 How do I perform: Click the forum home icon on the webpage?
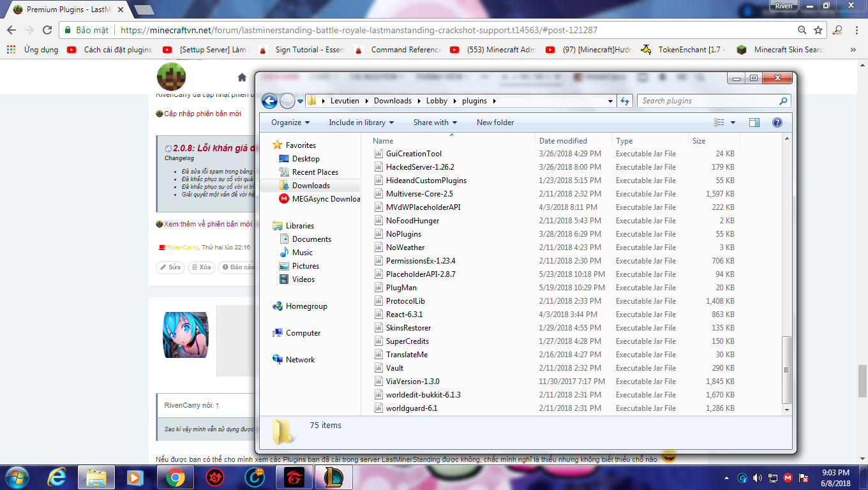coord(242,77)
